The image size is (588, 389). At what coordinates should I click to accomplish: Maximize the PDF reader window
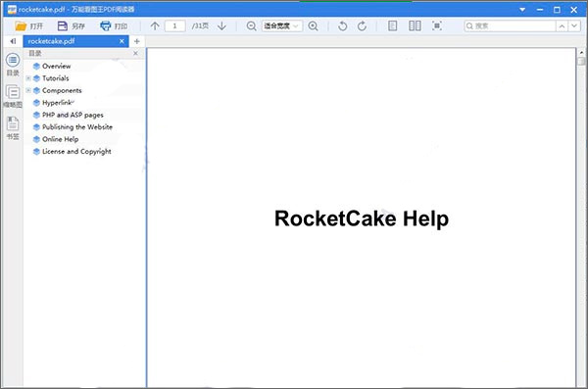click(557, 10)
